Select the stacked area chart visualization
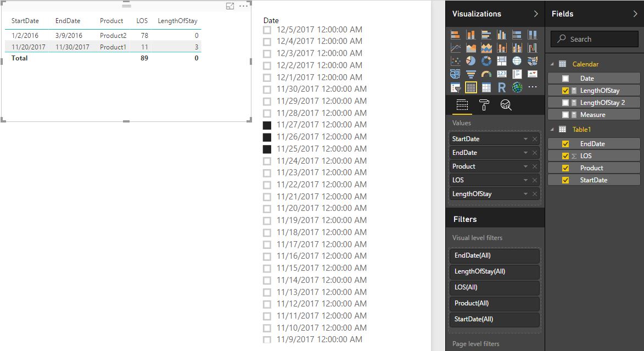The image size is (644, 351). coord(486,48)
